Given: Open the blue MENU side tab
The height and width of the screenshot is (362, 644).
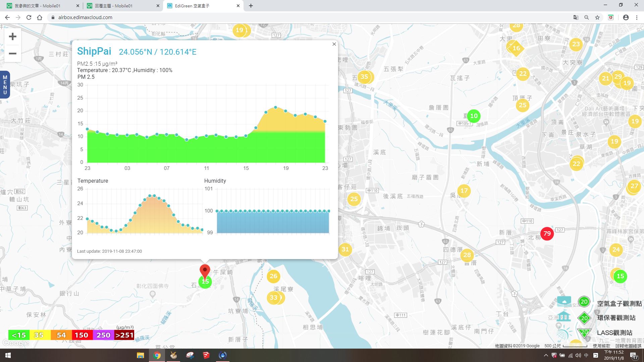Looking at the screenshot, I should [x=5, y=85].
